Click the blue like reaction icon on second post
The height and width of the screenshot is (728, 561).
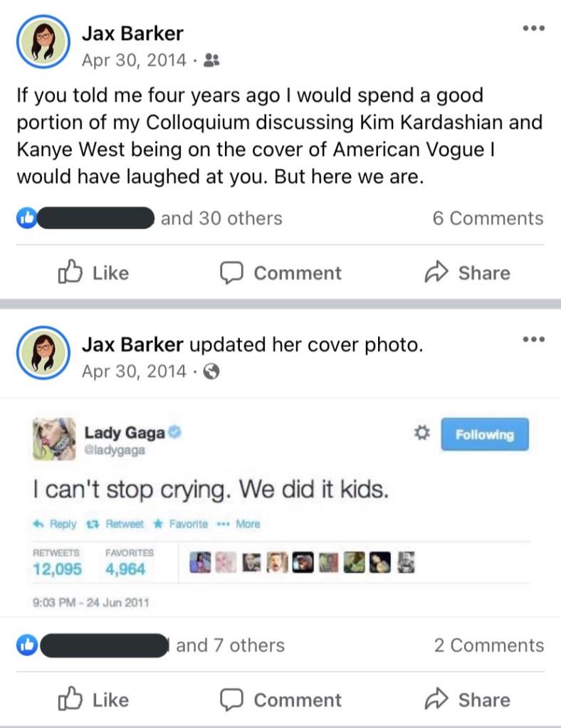[x=26, y=645]
